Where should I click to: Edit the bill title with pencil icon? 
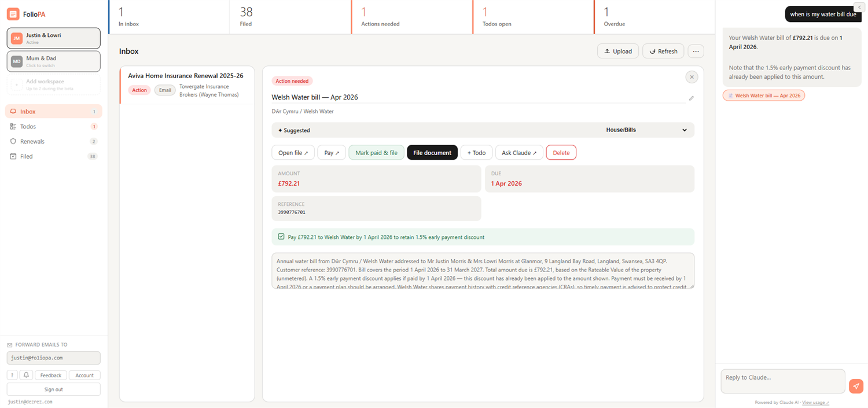point(691,98)
